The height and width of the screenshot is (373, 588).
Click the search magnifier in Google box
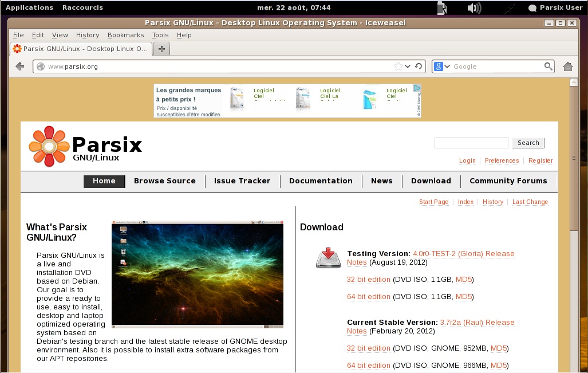click(x=548, y=66)
